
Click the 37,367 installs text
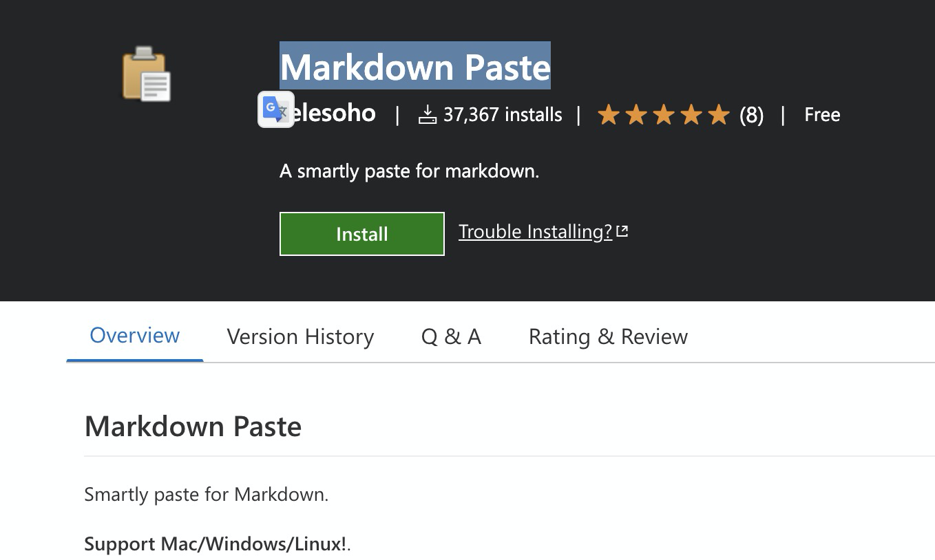tap(503, 115)
